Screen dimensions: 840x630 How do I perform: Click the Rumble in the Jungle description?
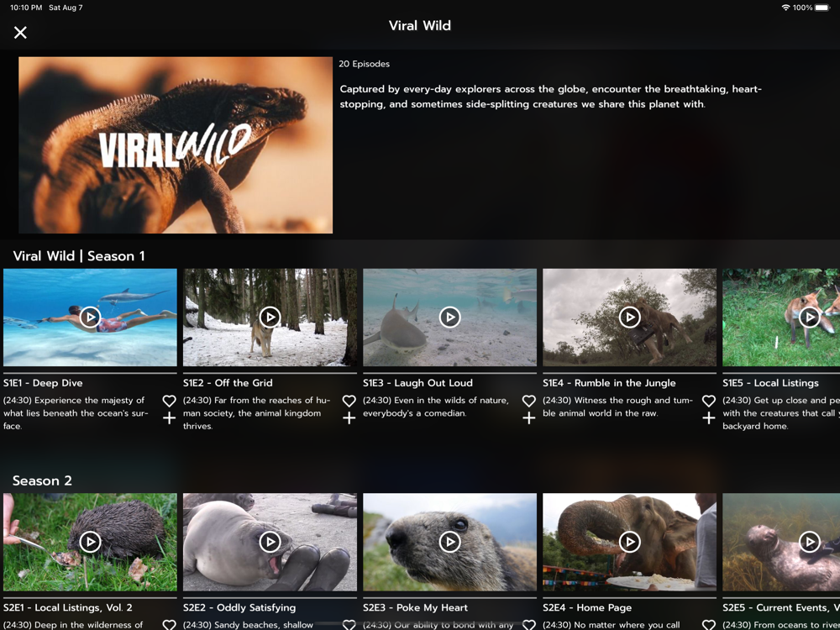pos(617,407)
